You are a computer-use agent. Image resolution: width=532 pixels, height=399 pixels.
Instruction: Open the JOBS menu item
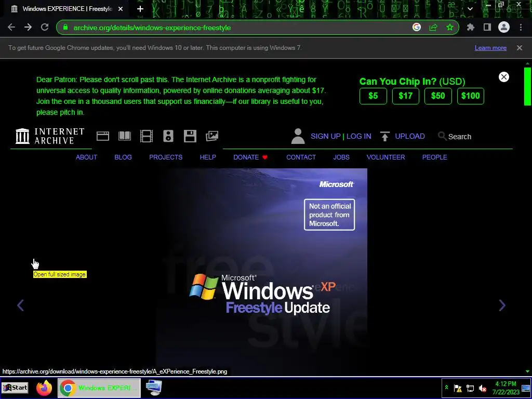point(341,157)
